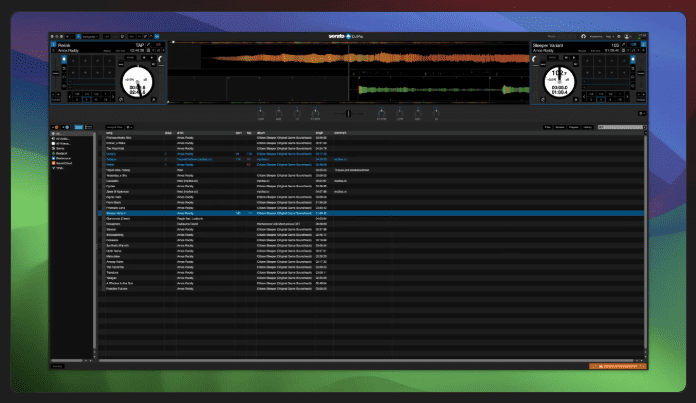Play Sleeper Variant on deck 2
Image resolution: width=696 pixels, height=403 pixels.
[x=574, y=58]
